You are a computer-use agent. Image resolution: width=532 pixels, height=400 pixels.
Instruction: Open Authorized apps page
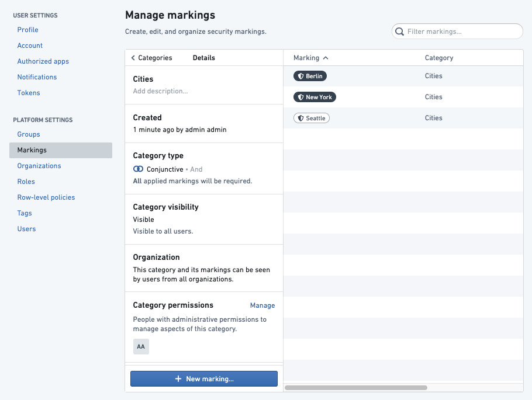[x=43, y=61]
